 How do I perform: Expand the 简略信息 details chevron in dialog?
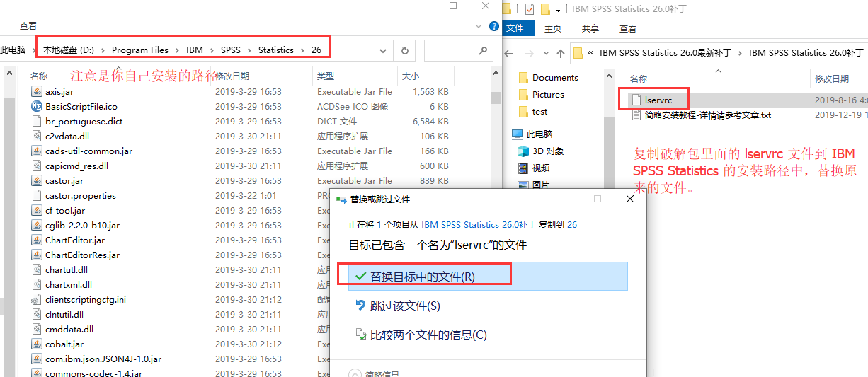click(x=355, y=374)
